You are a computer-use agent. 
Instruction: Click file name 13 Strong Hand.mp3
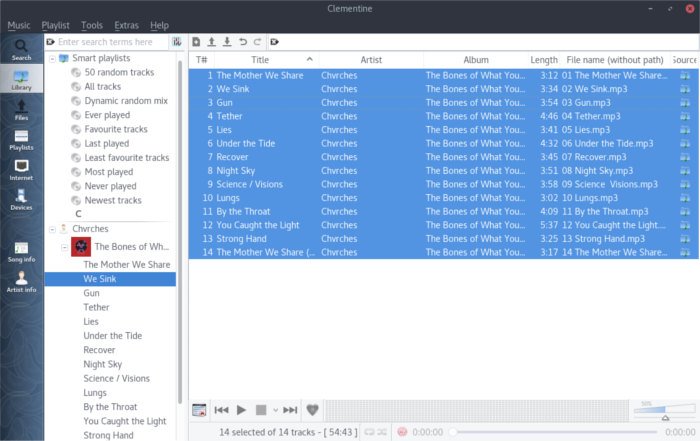coord(603,239)
